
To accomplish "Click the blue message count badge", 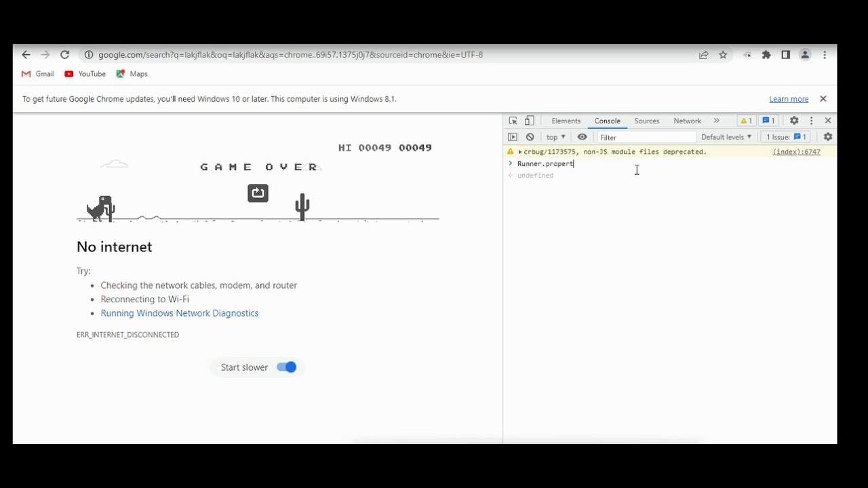I will pyautogui.click(x=768, y=121).
